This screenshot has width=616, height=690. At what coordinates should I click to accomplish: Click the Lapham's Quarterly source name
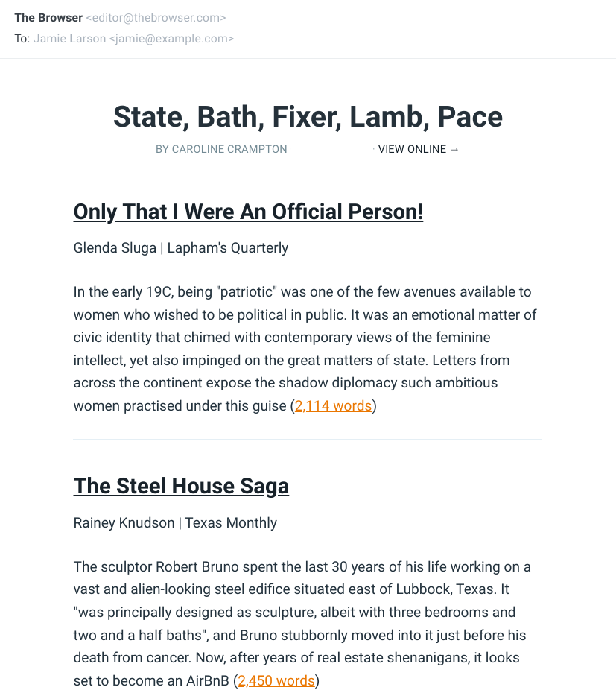(227, 248)
